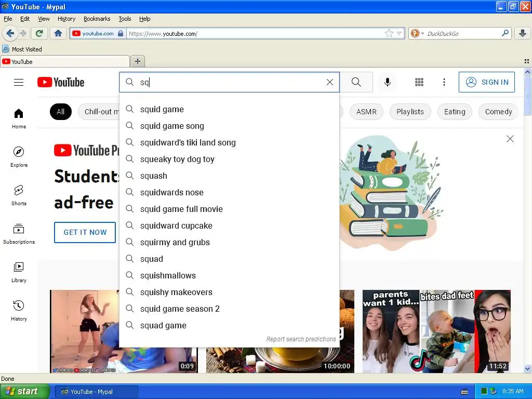This screenshot has width=532, height=399.
Task: Open the Downloads arrow button
Action: (x=523, y=33)
